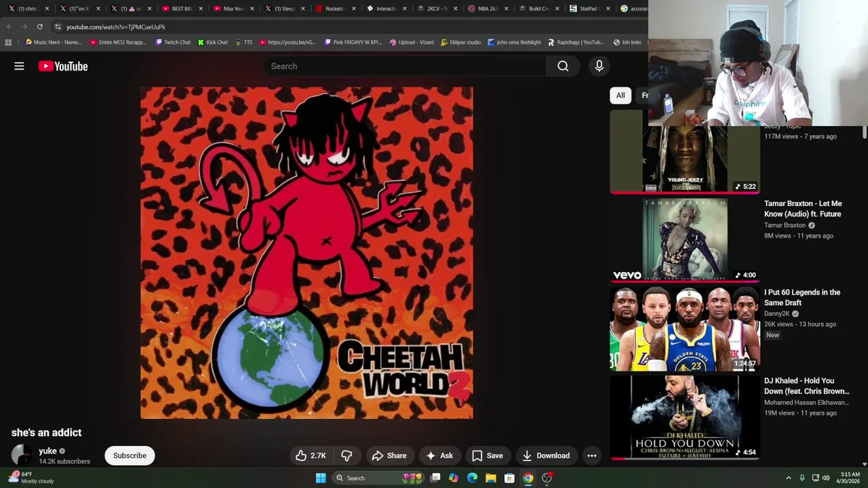Open Rapidtags YouTube bookmark
Screen dimensions: 868x488
point(576,42)
